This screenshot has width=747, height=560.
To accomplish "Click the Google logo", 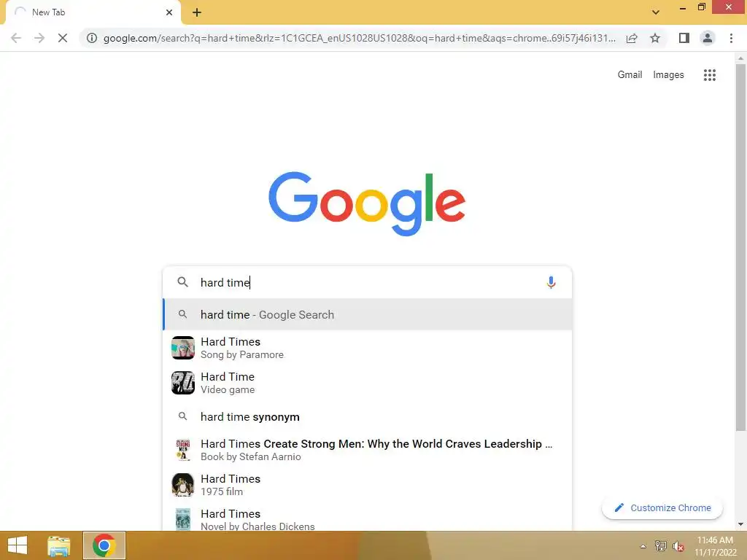I will [x=367, y=203].
